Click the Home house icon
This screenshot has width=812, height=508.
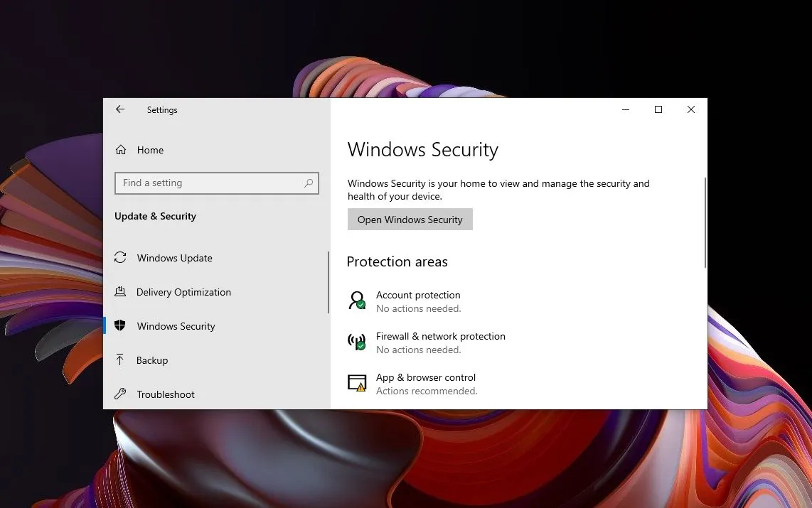121,150
